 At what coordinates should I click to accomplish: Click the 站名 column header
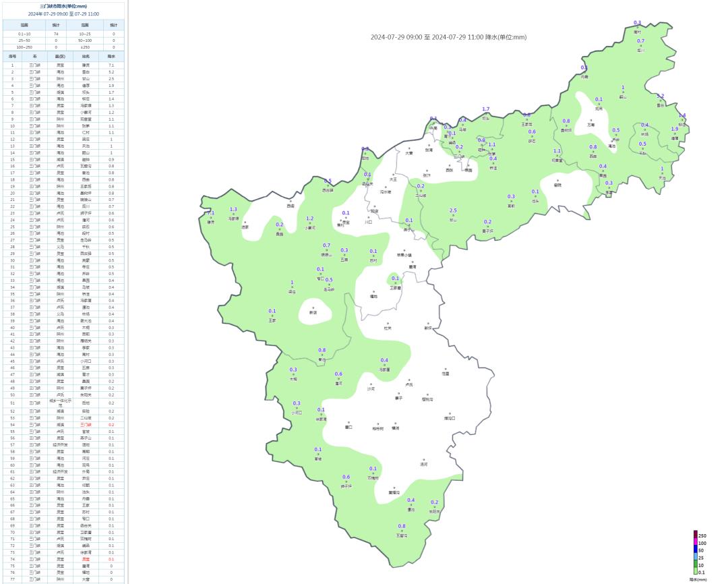[x=86, y=57]
